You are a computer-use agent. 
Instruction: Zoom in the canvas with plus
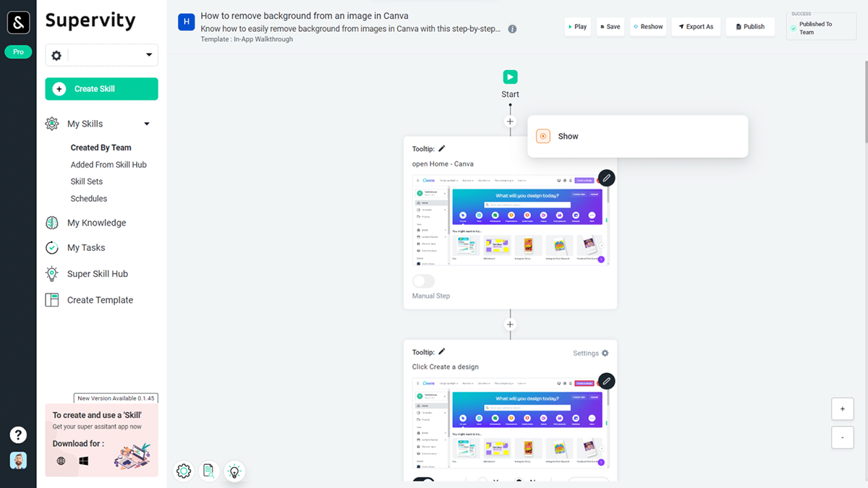click(x=842, y=409)
